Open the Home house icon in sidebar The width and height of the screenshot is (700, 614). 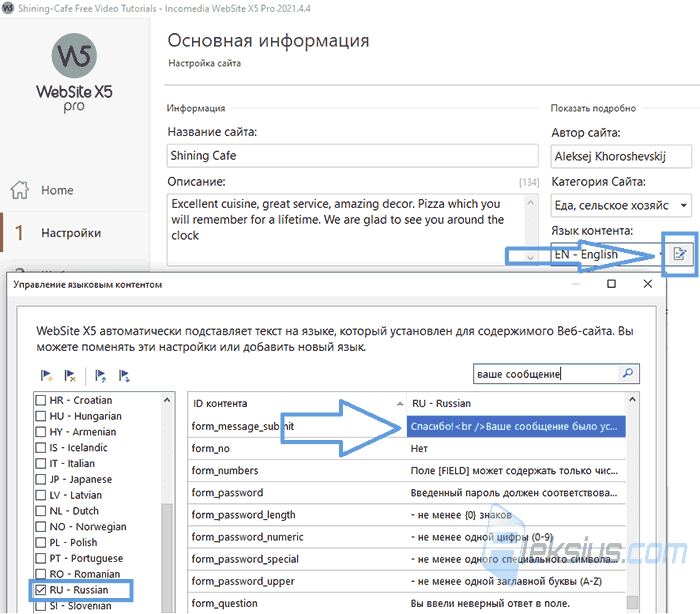(x=20, y=190)
